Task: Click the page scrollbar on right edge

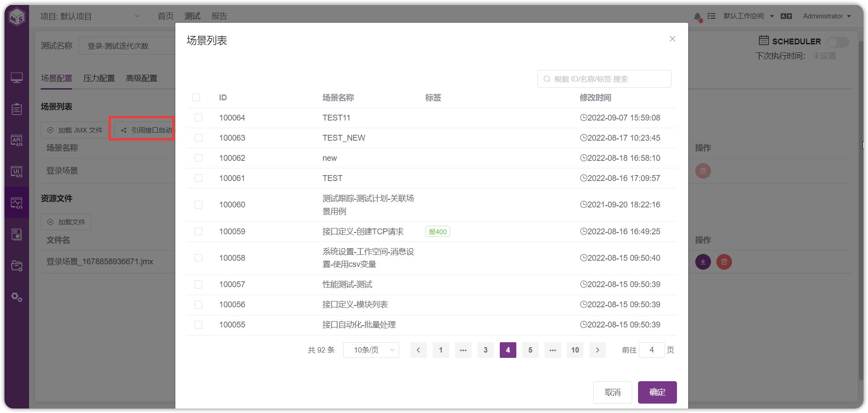Action: coord(860,211)
